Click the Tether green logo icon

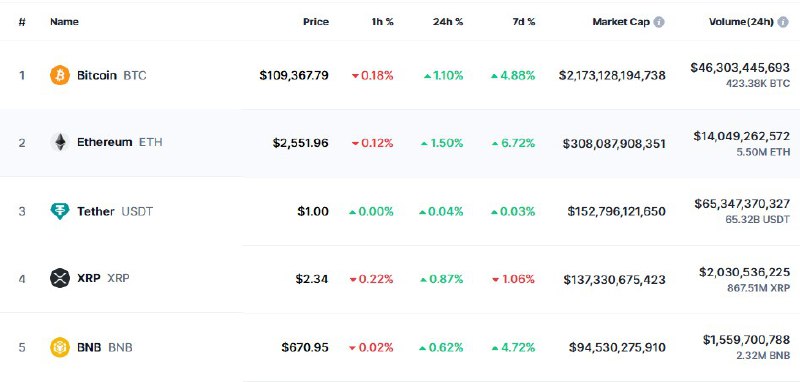[60, 211]
